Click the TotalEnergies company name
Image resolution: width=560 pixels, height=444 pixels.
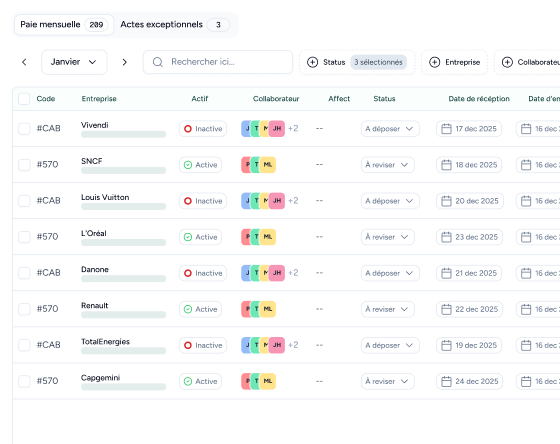[x=105, y=341]
